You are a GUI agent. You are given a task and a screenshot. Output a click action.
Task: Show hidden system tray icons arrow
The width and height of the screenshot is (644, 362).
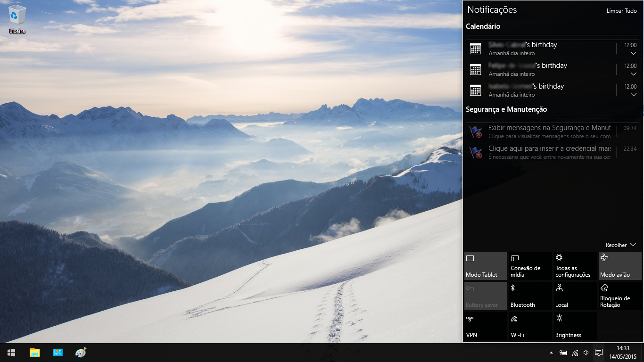[x=552, y=353]
